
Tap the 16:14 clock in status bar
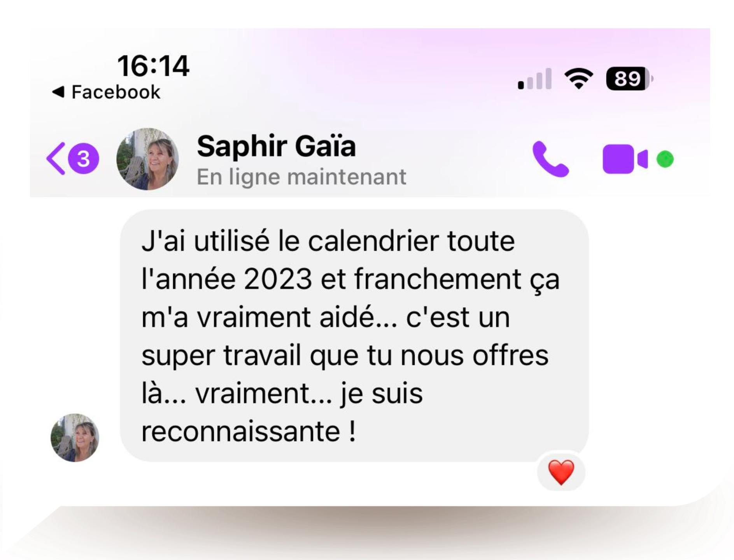click(x=153, y=66)
